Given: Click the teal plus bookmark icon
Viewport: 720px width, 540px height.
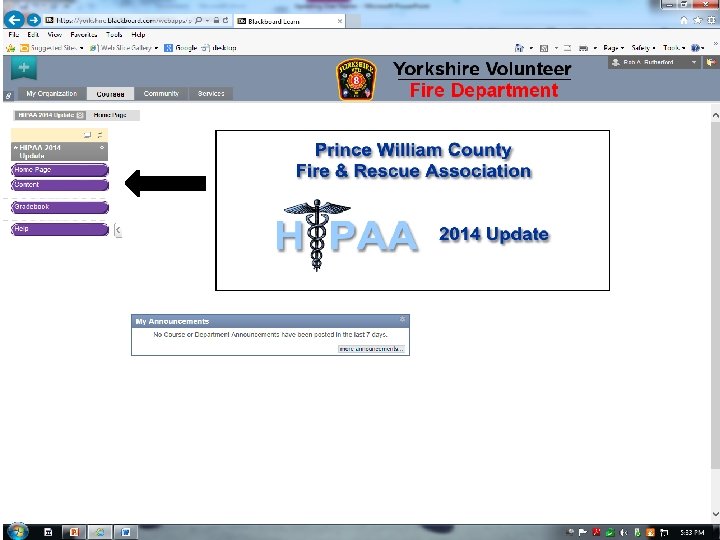Looking at the screenshot, I should (23, 68).
